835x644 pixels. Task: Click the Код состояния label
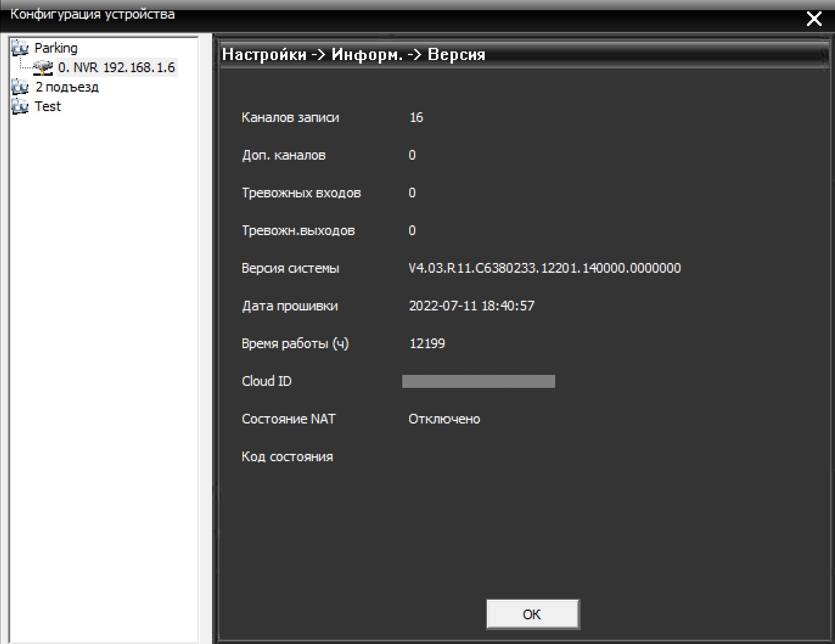(x=287, y=457)
